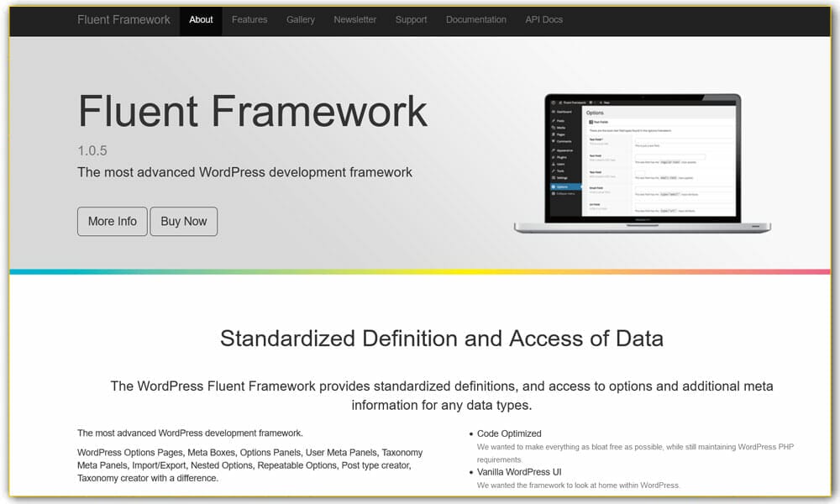Open the Gallery section from the navbar
This screenshot has height=504, width=840.
point(301,19)
